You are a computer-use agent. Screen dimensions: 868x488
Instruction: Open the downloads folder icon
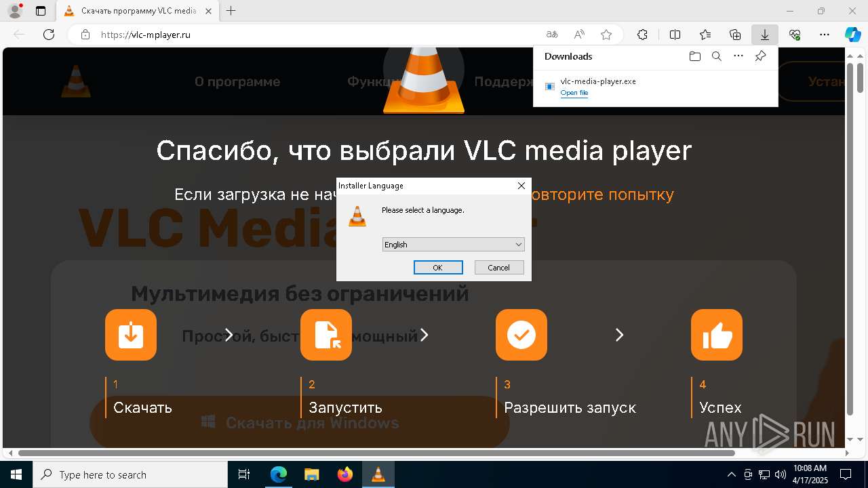(x=694, y=56)
